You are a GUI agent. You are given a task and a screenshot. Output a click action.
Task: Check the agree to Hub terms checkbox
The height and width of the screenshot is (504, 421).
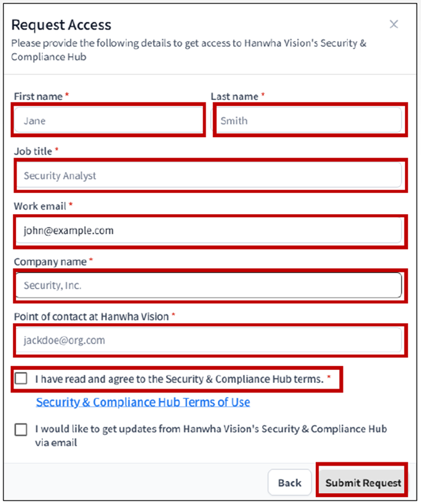pos(21,379)
